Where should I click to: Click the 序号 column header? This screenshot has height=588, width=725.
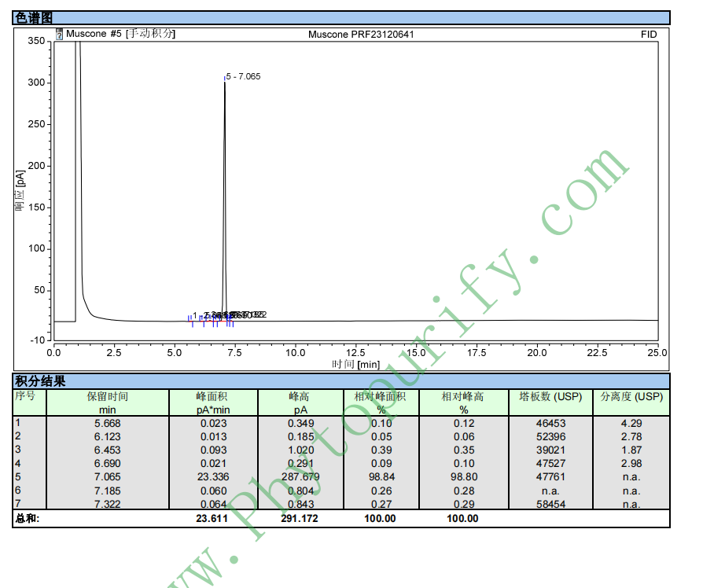click(26, 397)
